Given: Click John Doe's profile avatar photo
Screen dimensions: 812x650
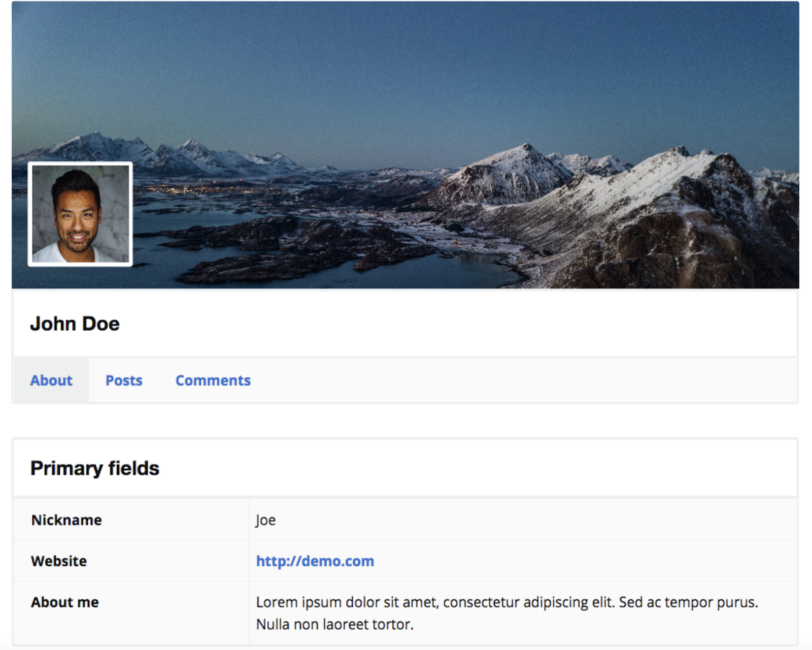Looking at the screenshot, I should 80,214.
